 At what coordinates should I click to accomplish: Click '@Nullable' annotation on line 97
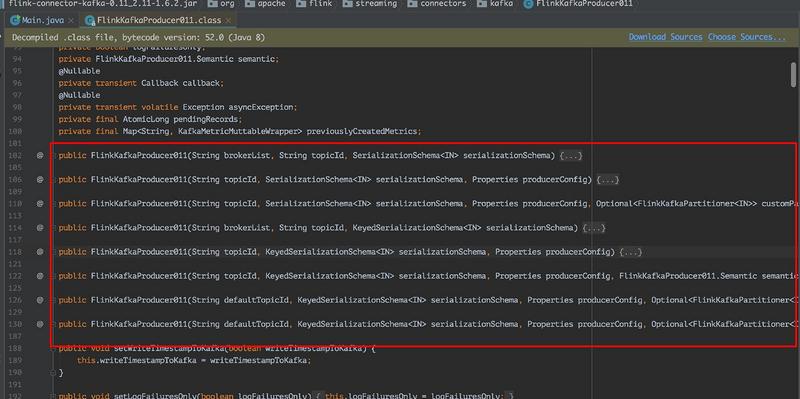pyautogui.click(x=79, y=95)
